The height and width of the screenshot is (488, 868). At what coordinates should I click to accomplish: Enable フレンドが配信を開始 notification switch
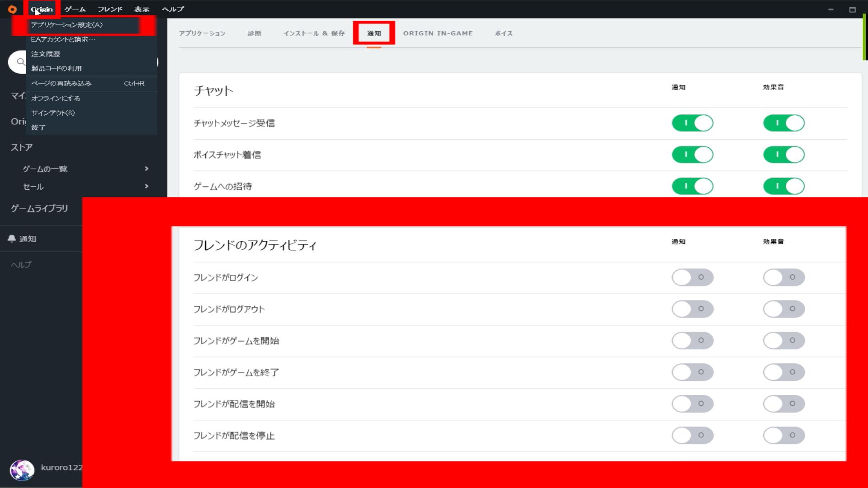(x=693, y=404)
